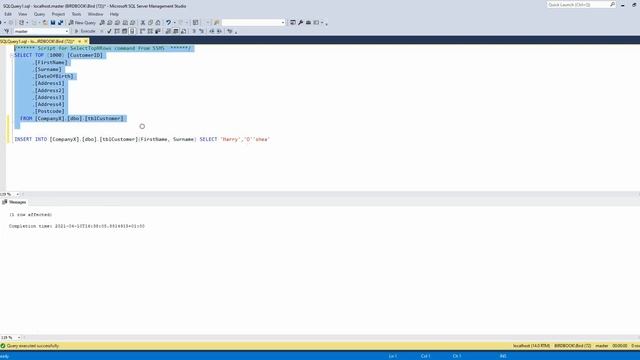The image size is (640, 360).
Task: Click the Paste toolbar icon
Action: (158, 22)
